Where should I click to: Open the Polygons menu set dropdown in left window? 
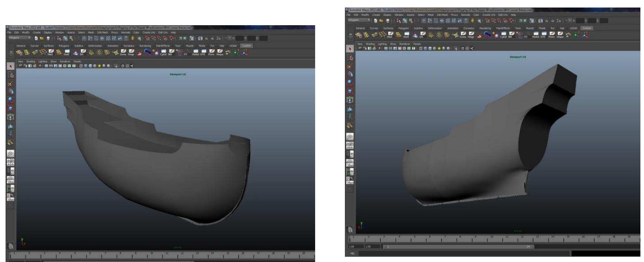point(20,38)
